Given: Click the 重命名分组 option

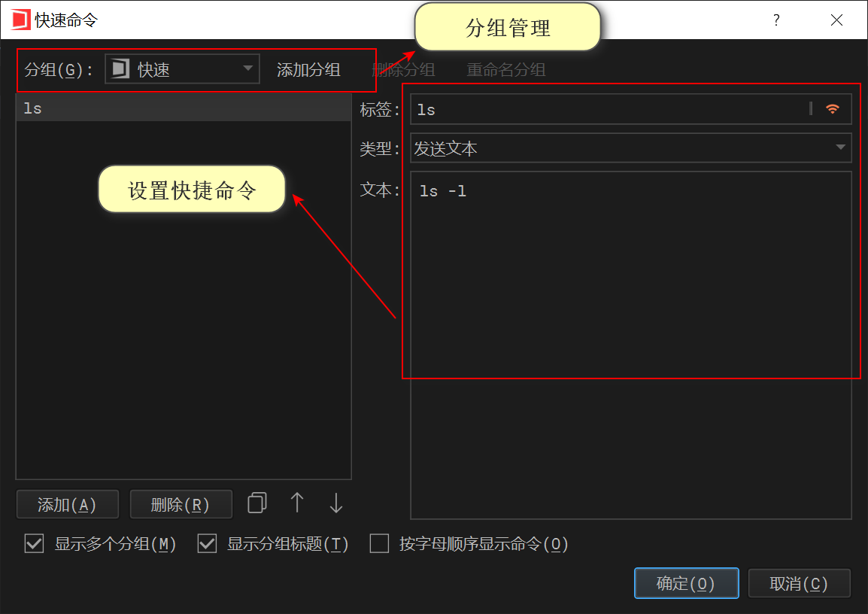Looking at the screenshot, I should point(506,69).
